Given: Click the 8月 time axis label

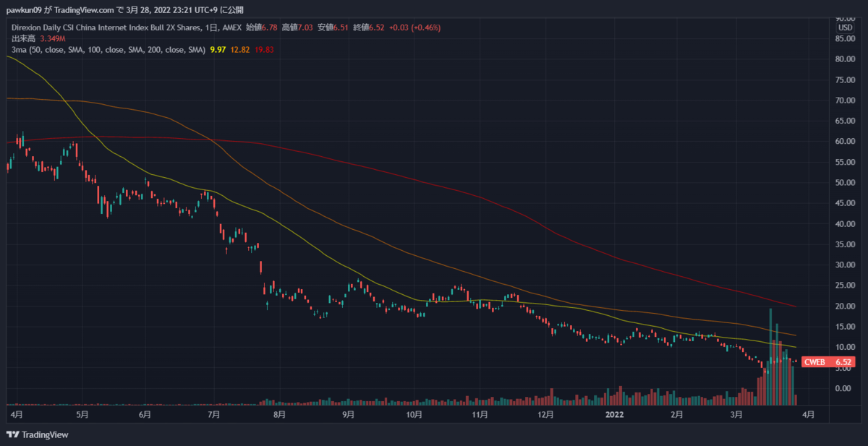Looking at the screenshot, I should [x=279, y=415].
